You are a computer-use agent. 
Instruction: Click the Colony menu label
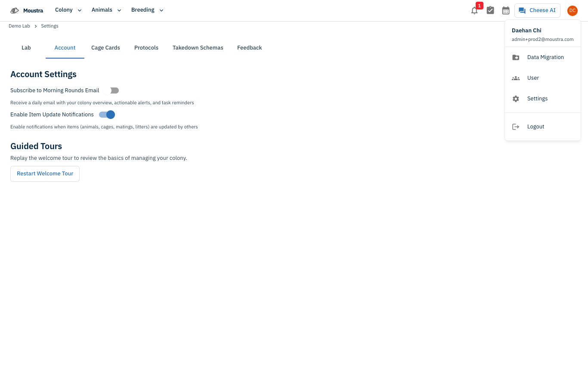point(64,10)
